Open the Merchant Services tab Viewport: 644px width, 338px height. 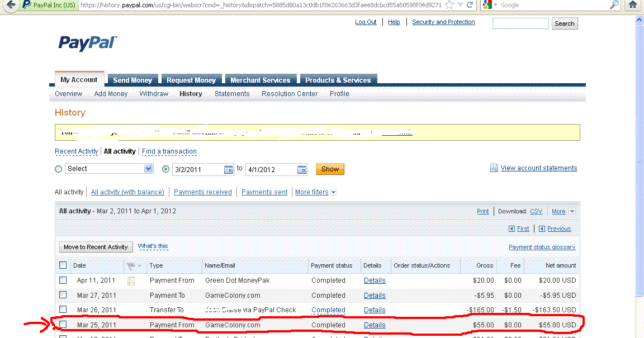[261, 80]
